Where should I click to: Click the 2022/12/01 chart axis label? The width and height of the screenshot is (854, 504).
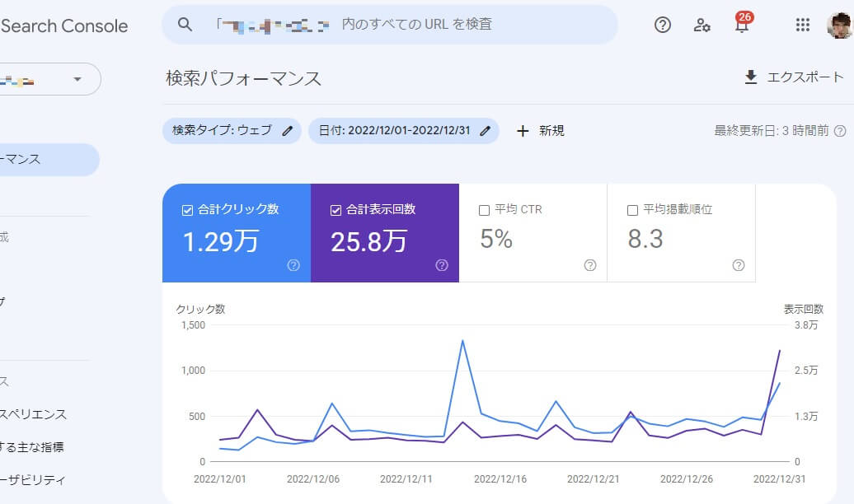pyautogui.click(x=220, y=479)
